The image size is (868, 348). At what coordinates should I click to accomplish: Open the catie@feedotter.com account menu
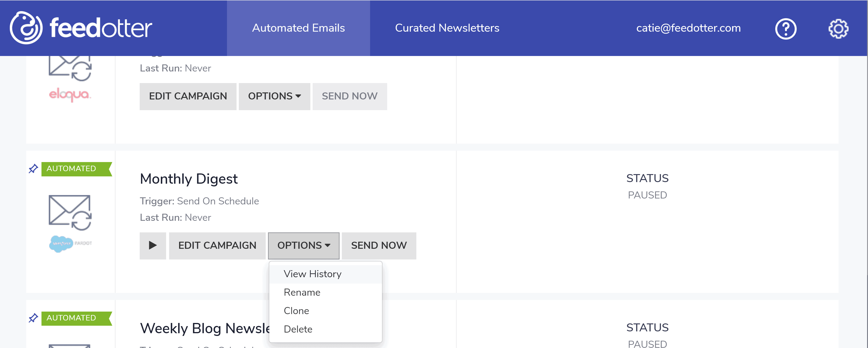point(688,28)
